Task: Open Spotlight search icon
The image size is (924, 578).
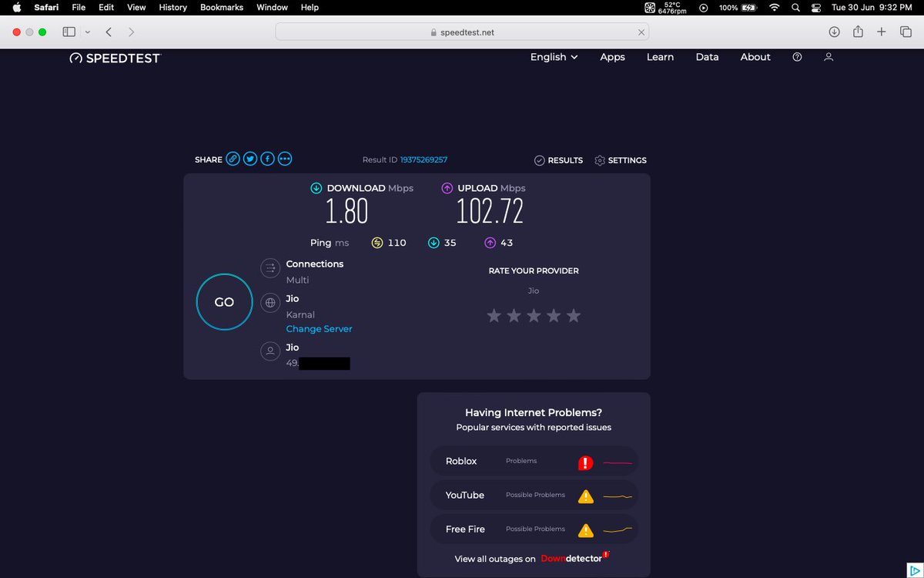Action: pos(795,7)
